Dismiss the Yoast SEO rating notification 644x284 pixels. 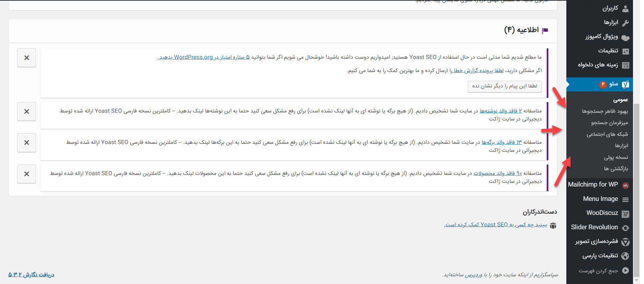(x=27, y=58)
